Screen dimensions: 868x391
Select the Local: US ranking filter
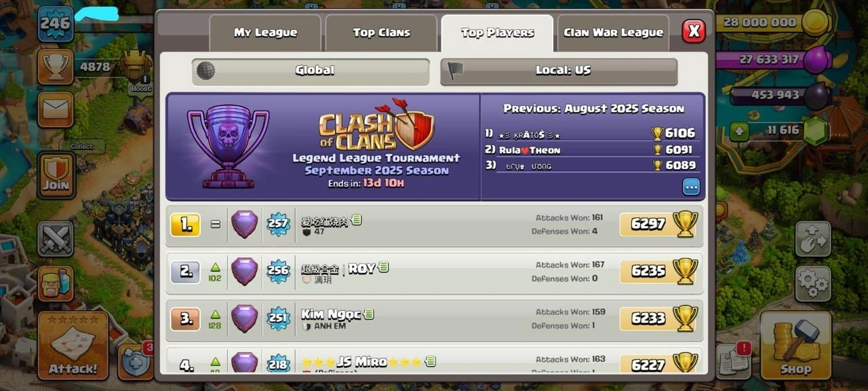coord(559,71)
